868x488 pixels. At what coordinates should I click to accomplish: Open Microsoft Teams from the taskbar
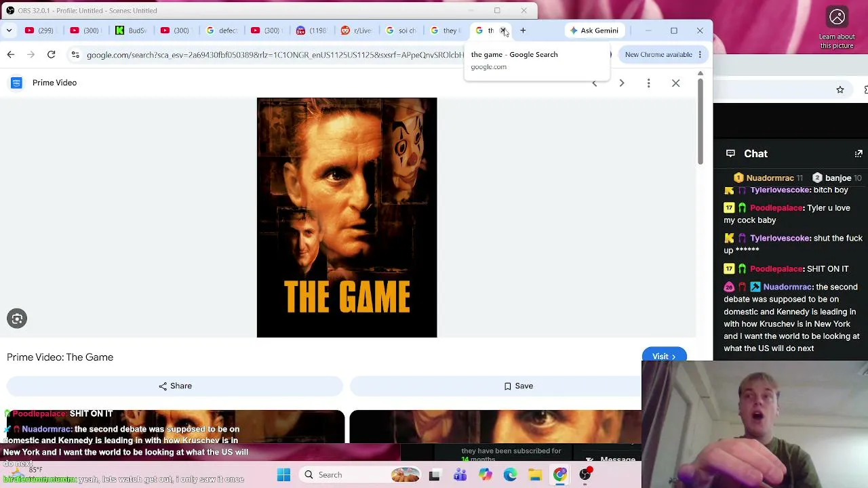pos(460,475)
